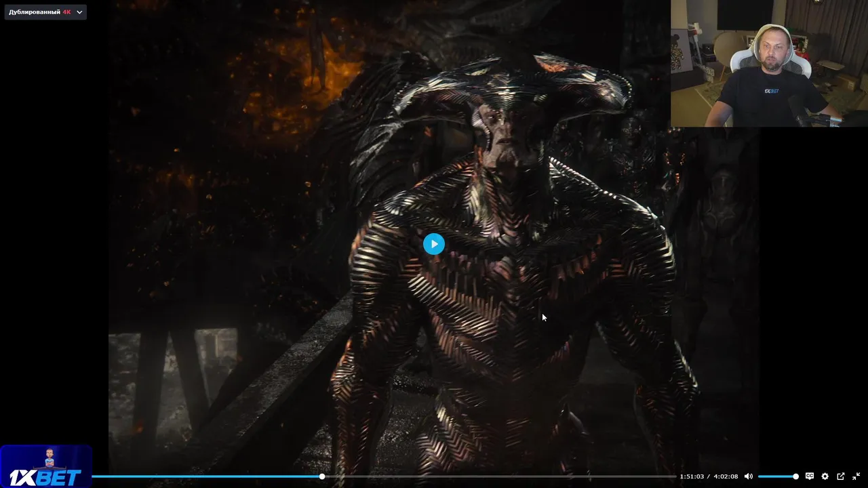The image size is (868, 488).
Task: Open the video in a pop-out window
Action: point(840,476)
